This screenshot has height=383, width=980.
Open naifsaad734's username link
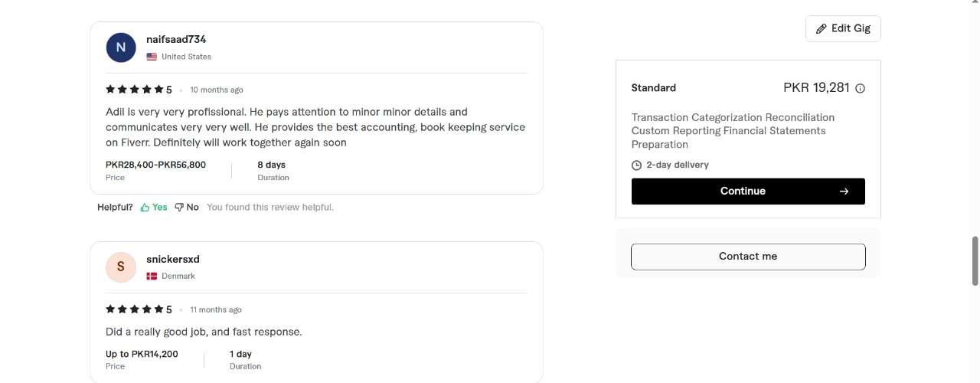pyautogui.click(x=176, y=39)
